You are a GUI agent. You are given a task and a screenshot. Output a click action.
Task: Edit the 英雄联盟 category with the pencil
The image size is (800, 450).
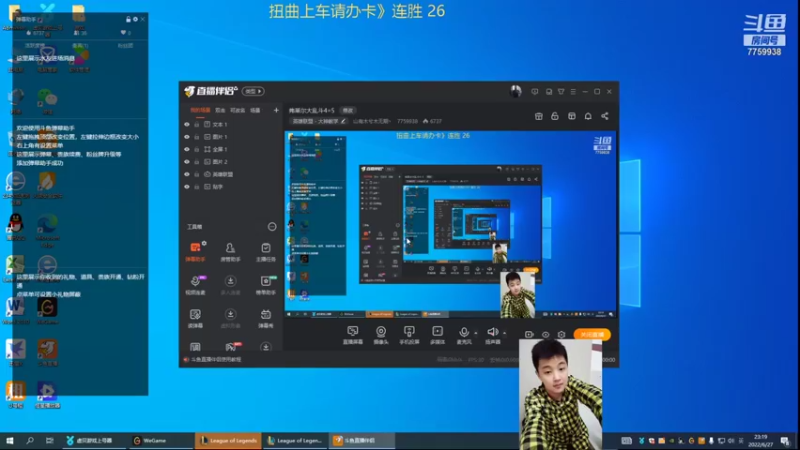[343, 121]
